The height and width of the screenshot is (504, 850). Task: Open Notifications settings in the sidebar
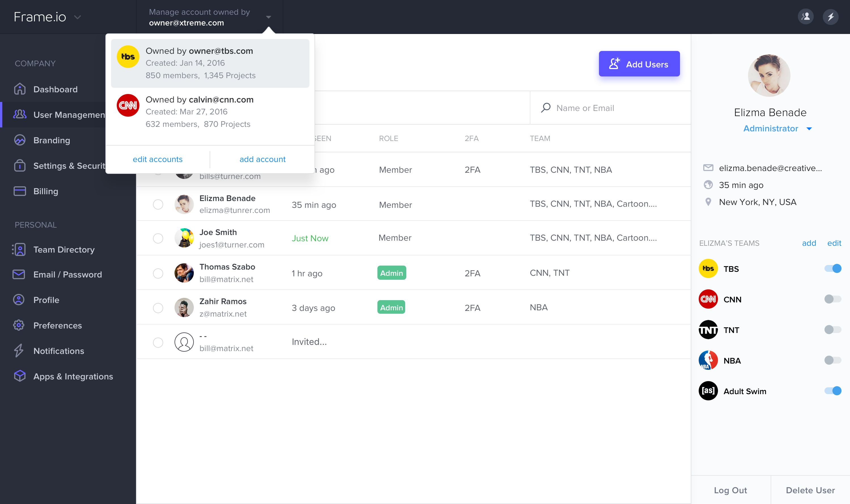(x=58, y=351)
